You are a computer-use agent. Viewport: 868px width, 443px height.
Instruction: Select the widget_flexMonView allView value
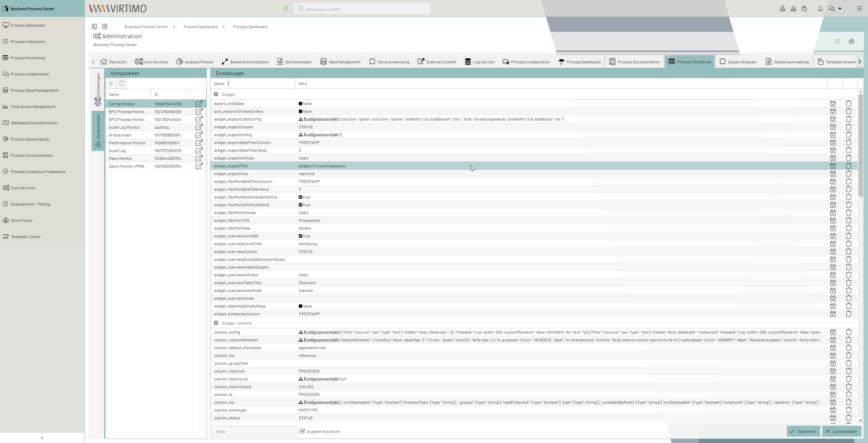coord(305,228)
